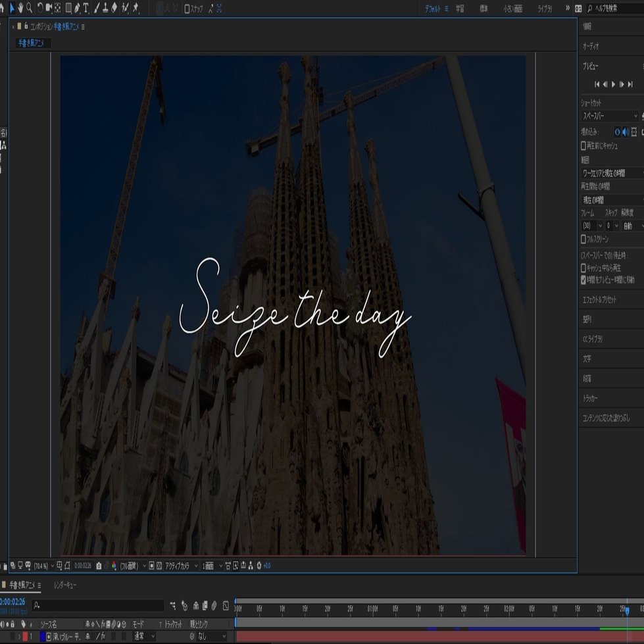Open the なし parent link dropdown
The image size is (644, 644).
pyautogui.click(x=211, y=636)
